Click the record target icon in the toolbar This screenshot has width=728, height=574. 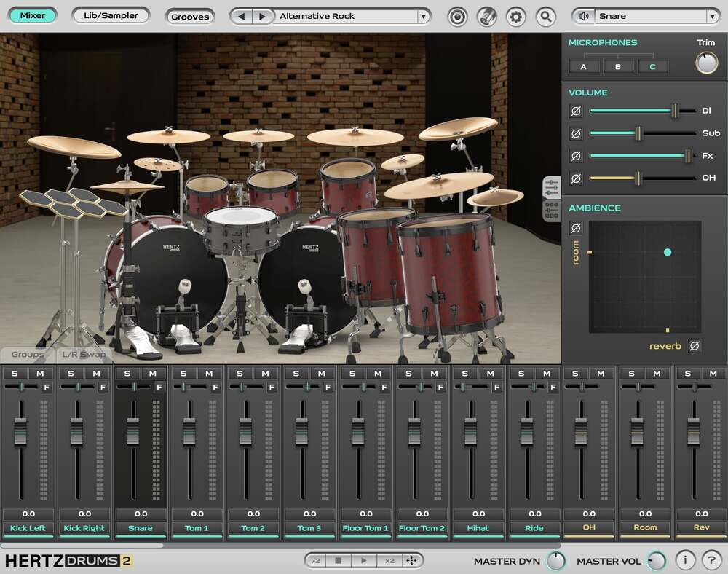[457, 16]
